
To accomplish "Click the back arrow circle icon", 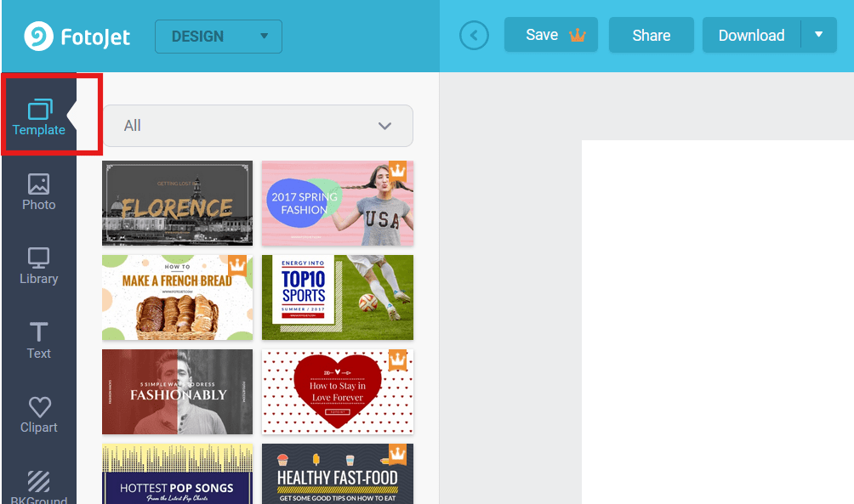I will pos(474,36).
